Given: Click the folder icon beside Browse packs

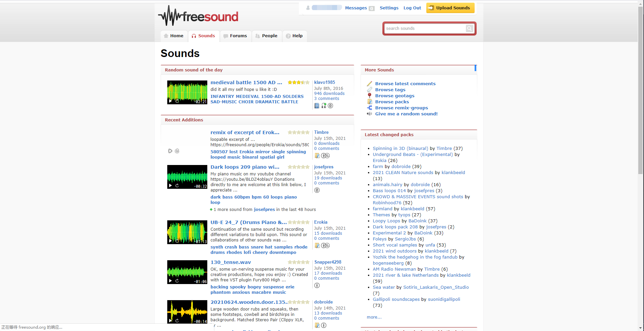Looking at the screenshot, I should tap(369, 102).
